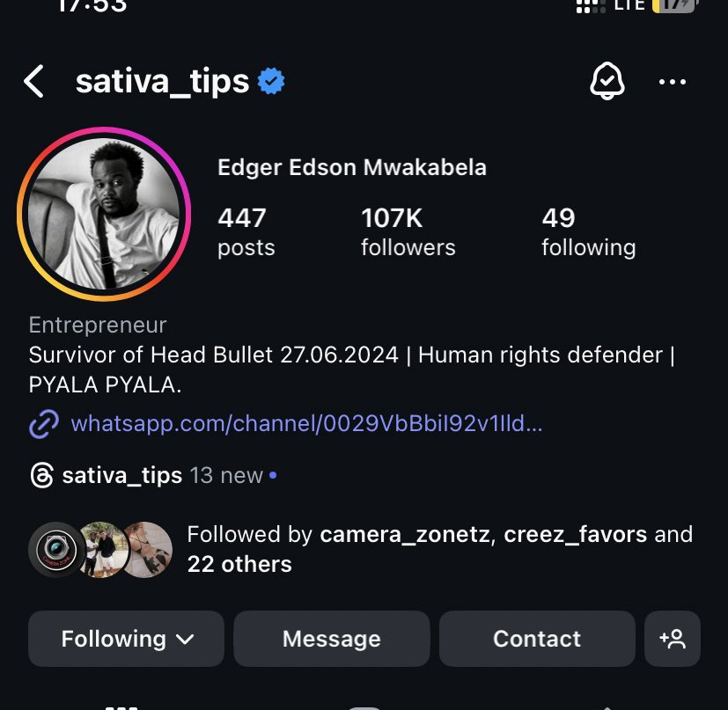The image size is (728, 710).
Task: Open creez_favors from followed-by text
Action: [x=575, y=534]
